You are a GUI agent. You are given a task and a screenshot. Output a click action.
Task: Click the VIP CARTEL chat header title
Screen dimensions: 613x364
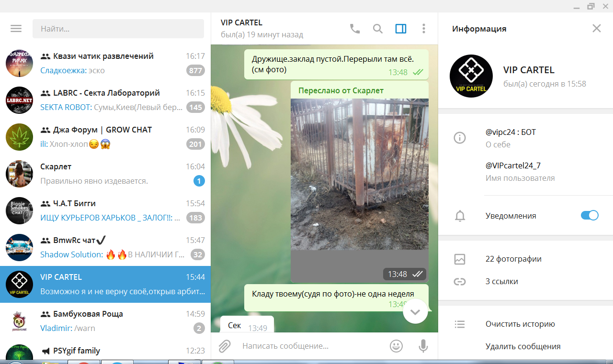tap(241, 22)
